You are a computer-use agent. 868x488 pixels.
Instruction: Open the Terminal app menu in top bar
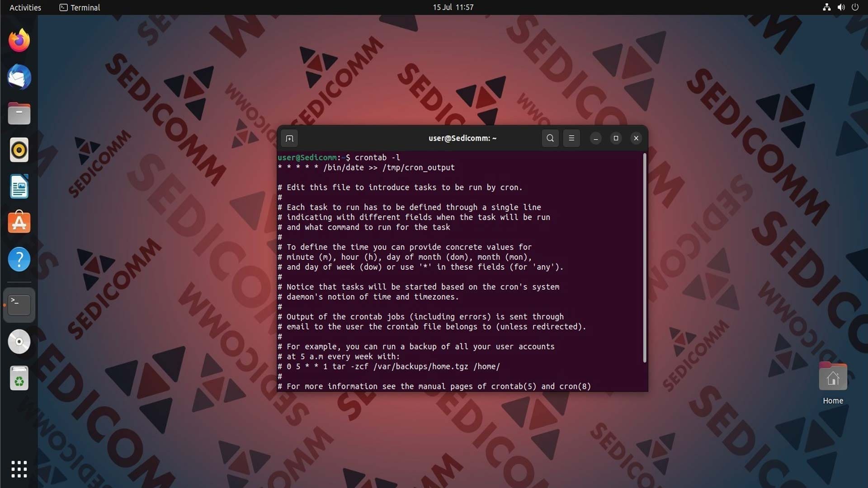coord(80,7)
